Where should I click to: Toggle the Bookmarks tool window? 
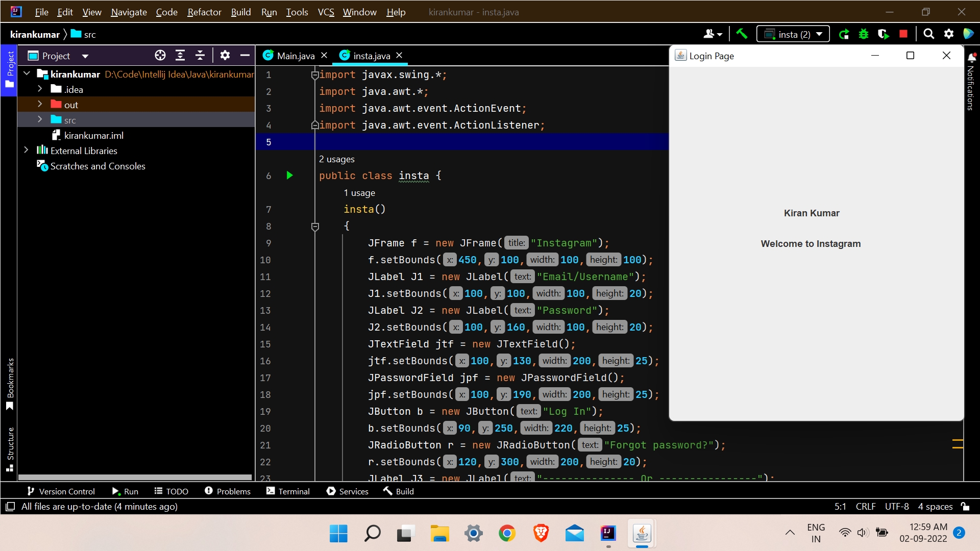point(10,384)
